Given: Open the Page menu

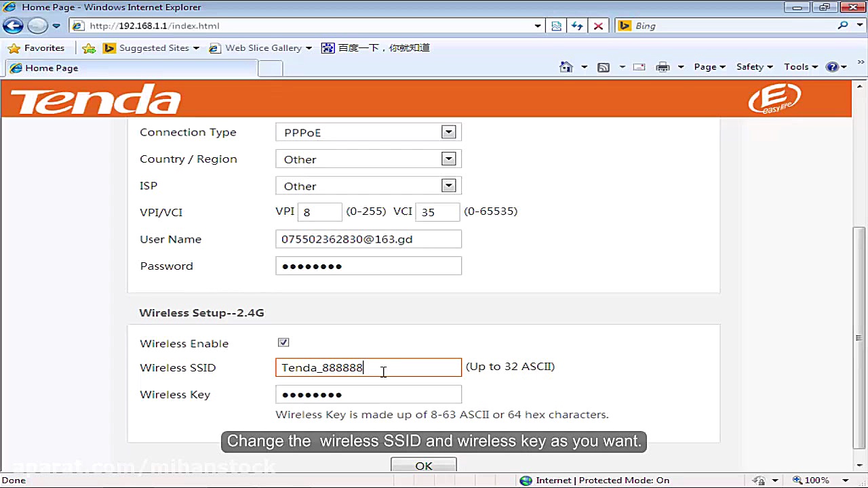Looking at the screenshot, I should [709, 67].
